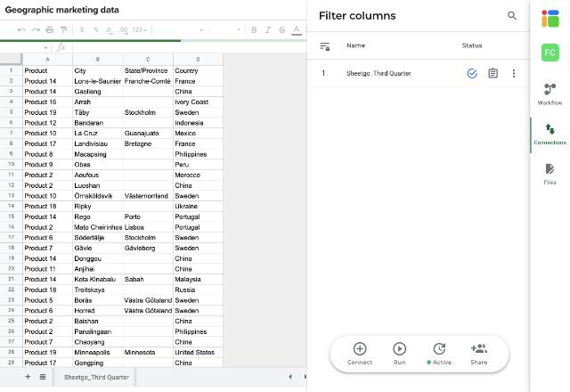Image resolution: width=570 pixels, height=392 pixels.
Task: Select the cell containing Ukraine
Action: click(198, 206)
